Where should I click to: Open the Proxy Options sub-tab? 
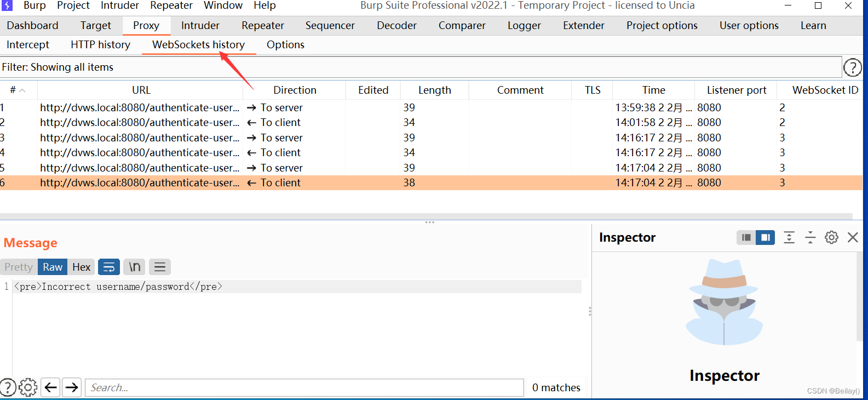click(285, 45)
